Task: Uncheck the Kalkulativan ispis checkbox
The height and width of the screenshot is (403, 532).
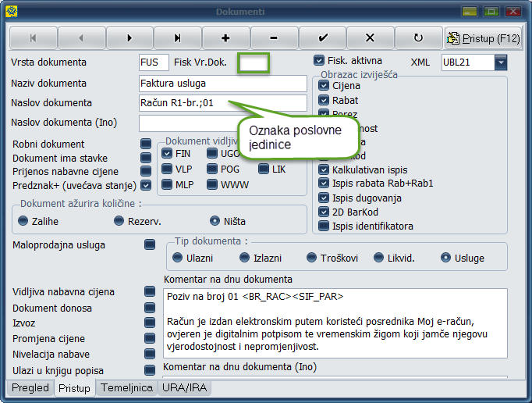Action: tap(324, 169)
